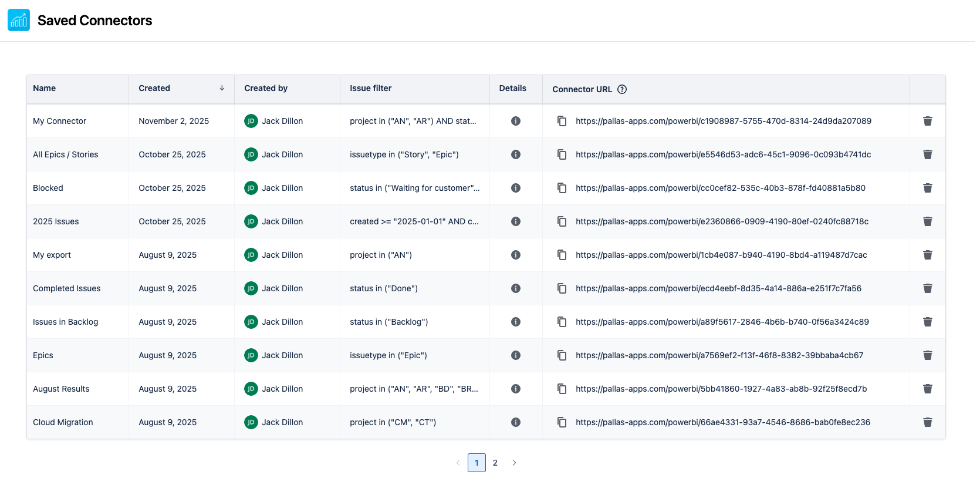The width and height of the screenshot is (980, 478).
Task: Click the filter 'status in ("Backlog")'
Action: click(x=389, y=322)
